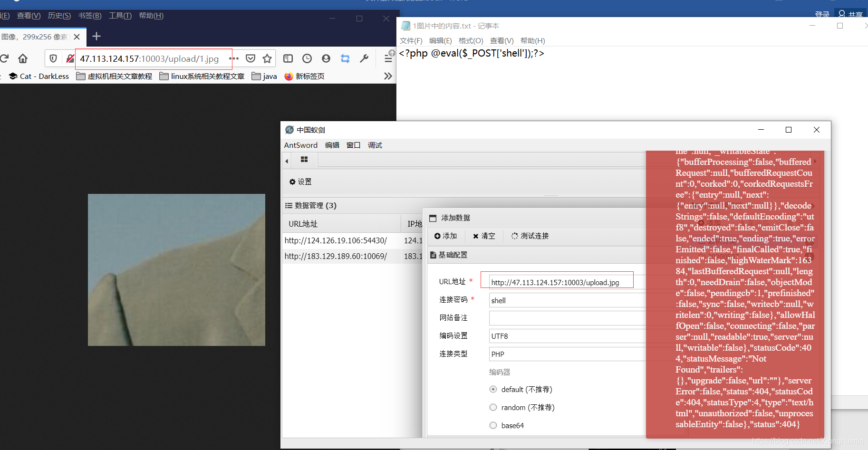The width and height of the screenshot is (868, 450).
Task: Save page to Pocket icon
Action: click(251, 58)
